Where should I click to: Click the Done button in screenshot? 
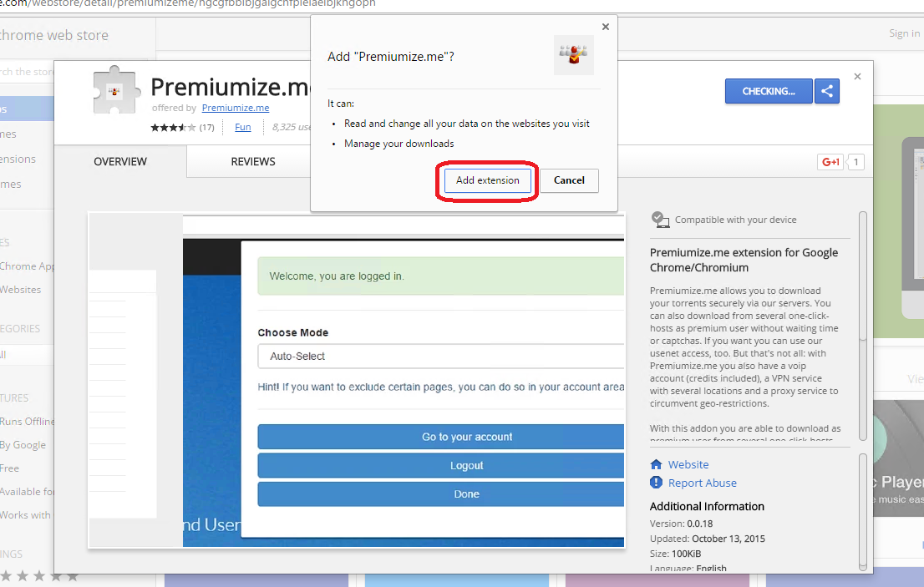pos(441,494)
